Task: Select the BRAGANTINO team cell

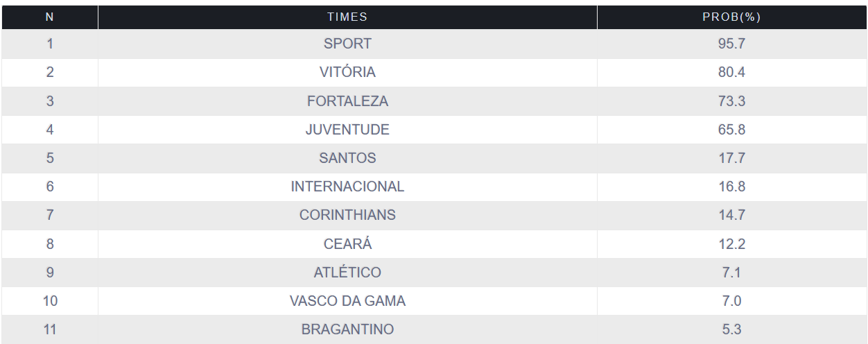Action: [x=347, y=329]
